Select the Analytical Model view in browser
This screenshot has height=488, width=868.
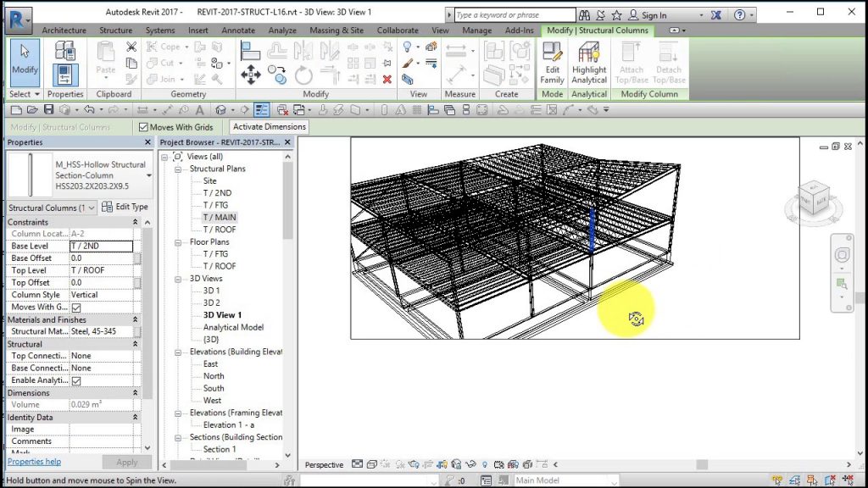[233, 328]
